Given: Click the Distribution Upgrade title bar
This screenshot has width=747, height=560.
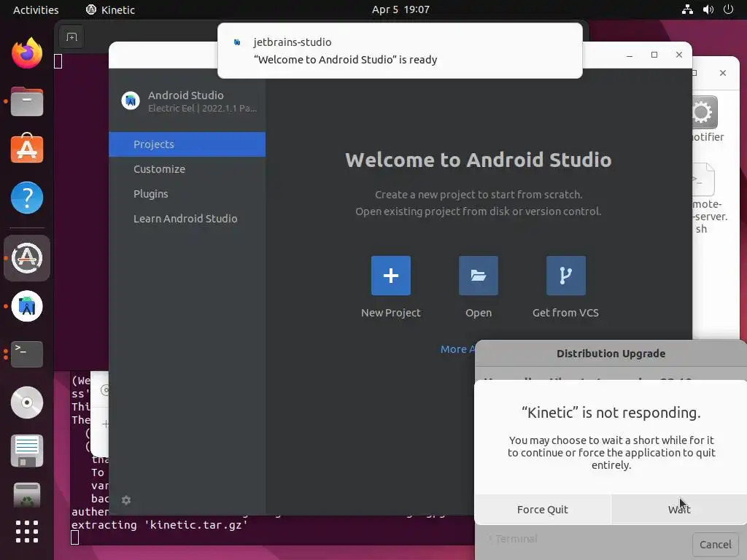Looking at the screenshot, I should click(611, 354).
